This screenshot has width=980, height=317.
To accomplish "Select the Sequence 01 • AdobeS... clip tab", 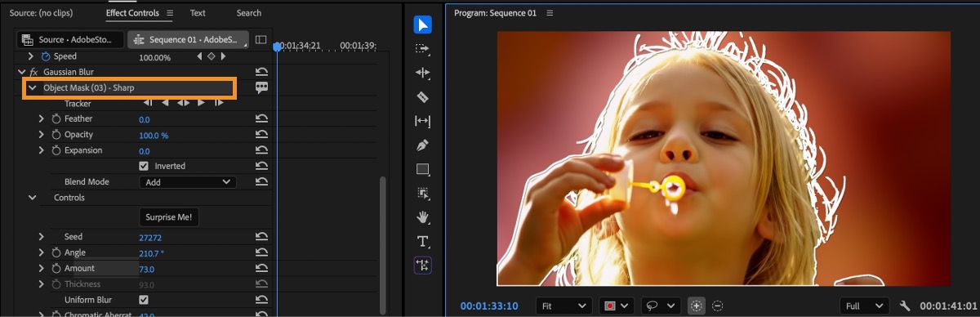I will coord(189,39).
